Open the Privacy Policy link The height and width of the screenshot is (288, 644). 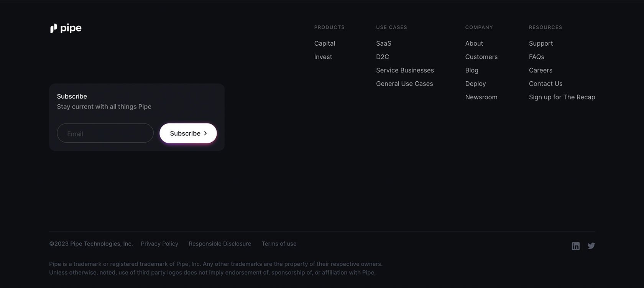pyautogui.click(x=159, y=244)
